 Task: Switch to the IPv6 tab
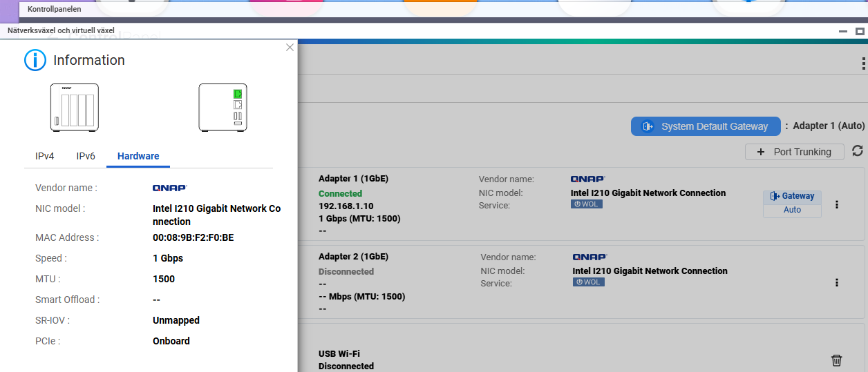86,156
